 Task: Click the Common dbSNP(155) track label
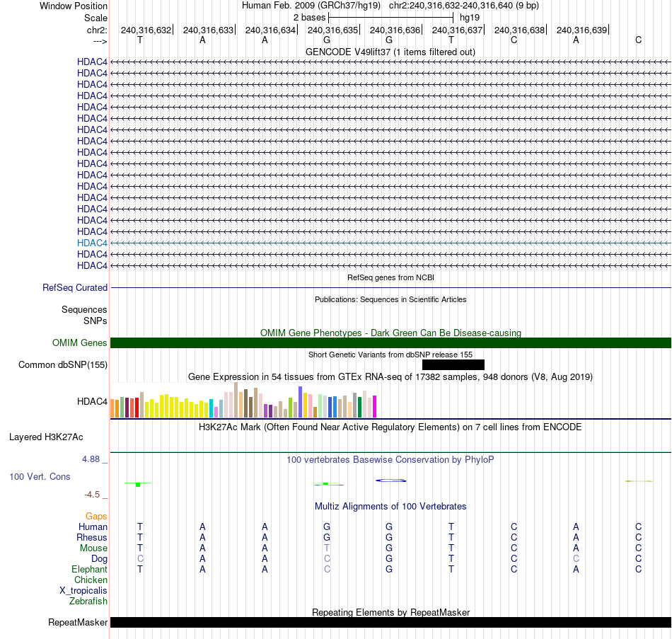(x=63, y=364)
